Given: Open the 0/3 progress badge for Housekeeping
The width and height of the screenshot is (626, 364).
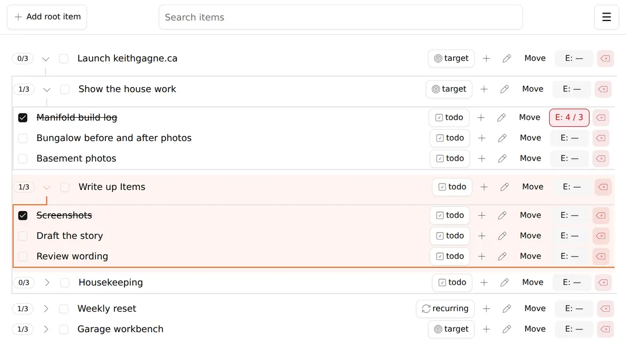Looking at the screenshot, I should tap(24, 283).
